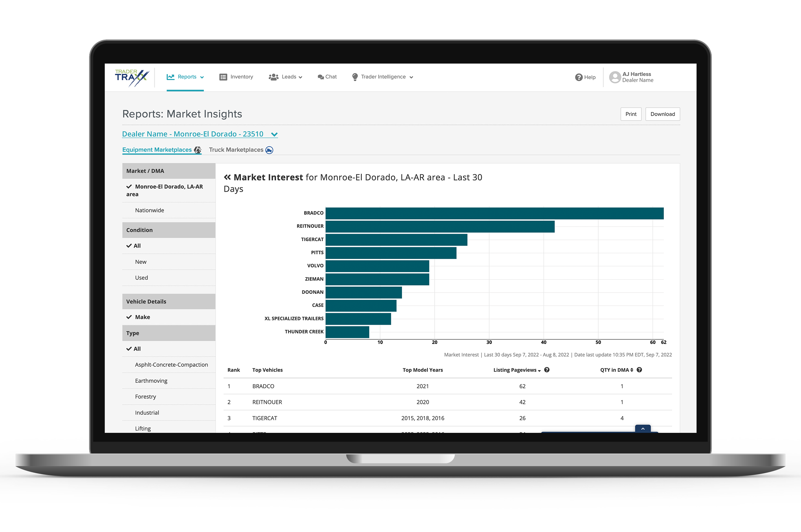This screenshot has height=532, width=801.
Task: Click the Reports chart icon
Action: tap(170, 77)
